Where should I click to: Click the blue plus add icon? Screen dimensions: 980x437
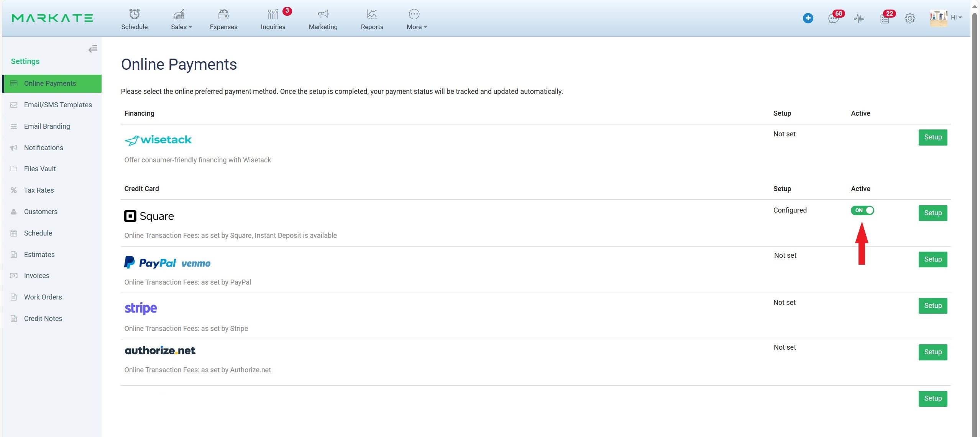pyautogui.click(x=808, y=18)
